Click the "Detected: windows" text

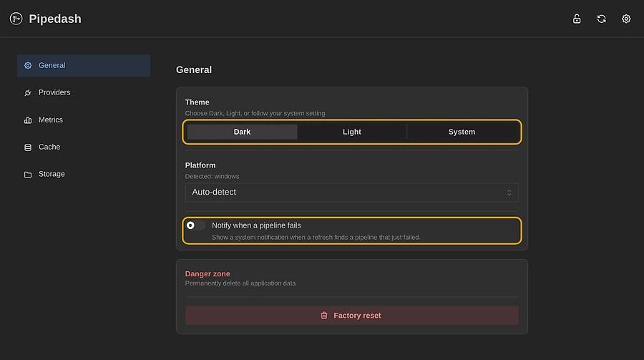212,176
